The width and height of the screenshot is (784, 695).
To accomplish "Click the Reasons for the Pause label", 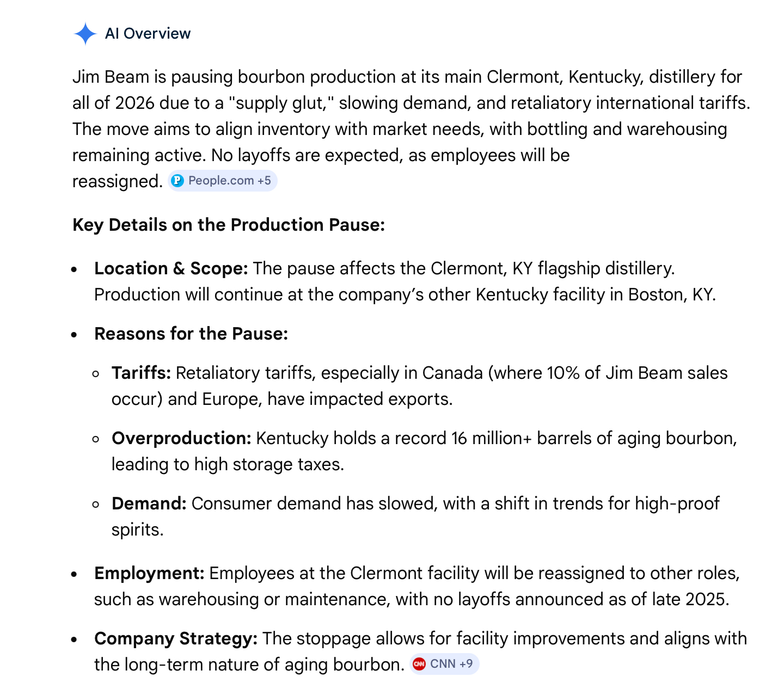I will (x=191, y=334).
